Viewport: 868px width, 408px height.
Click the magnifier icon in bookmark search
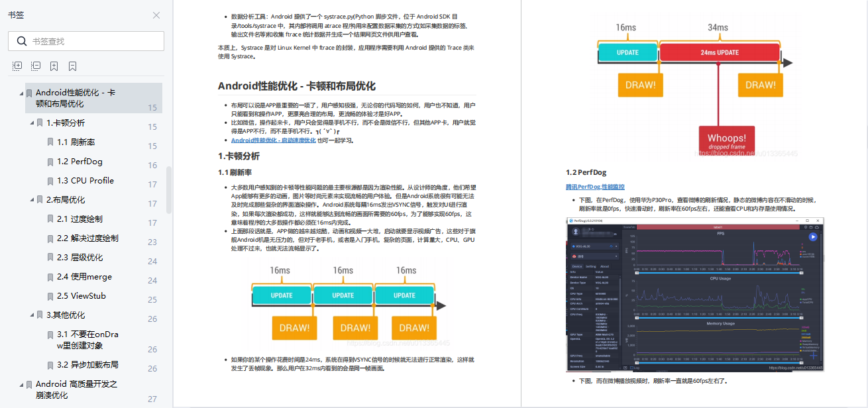(22, 41)
